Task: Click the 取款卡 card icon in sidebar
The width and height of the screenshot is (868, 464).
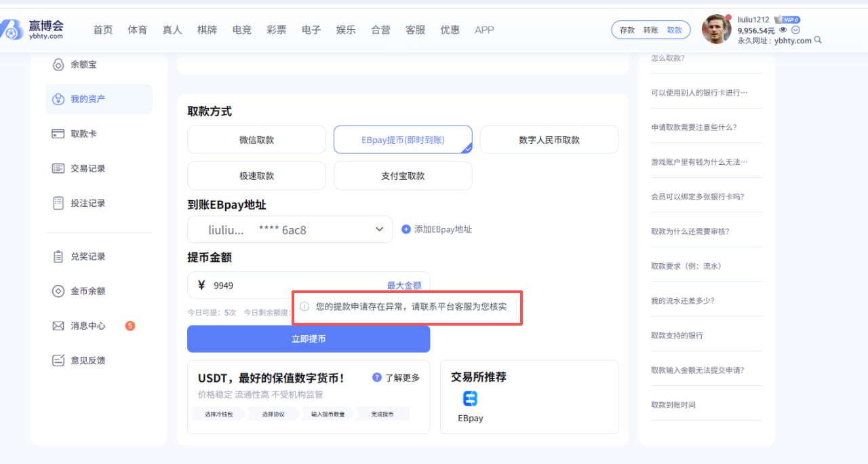Action: [58, 134]
